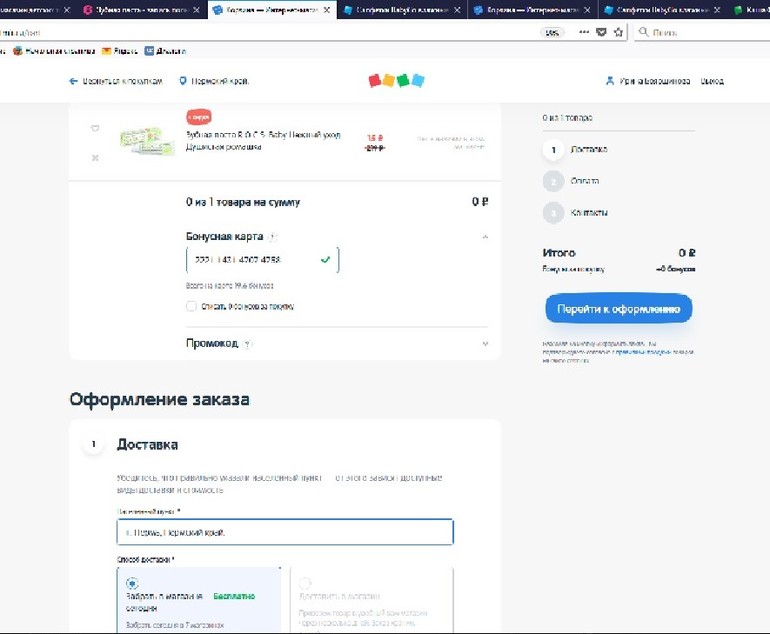This screenshot has height=634, width=770.
Task: Open the toothpaste product thumbnail
Action: click(x=147, y=141)
